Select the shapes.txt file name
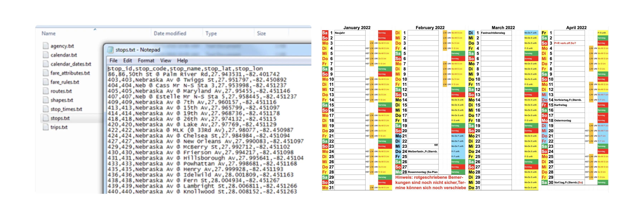The width and height of the screenshot is (644, 219). point(62,100)
